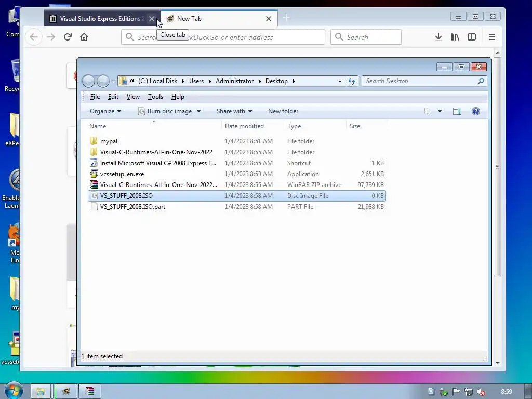Open Action Center flag icon
The height and width of the screenshot is (399, 532).
click(x=456, y=392)
